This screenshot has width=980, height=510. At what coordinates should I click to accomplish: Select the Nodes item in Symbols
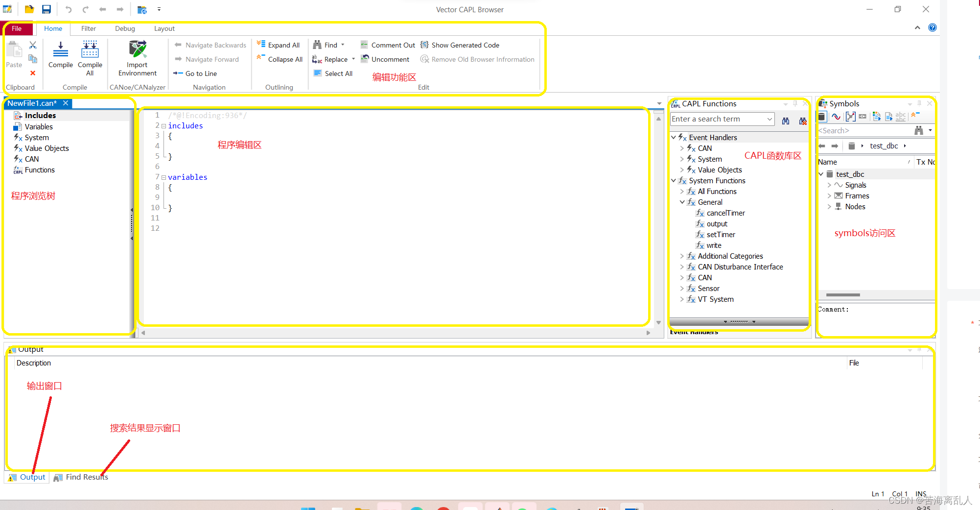855,206
